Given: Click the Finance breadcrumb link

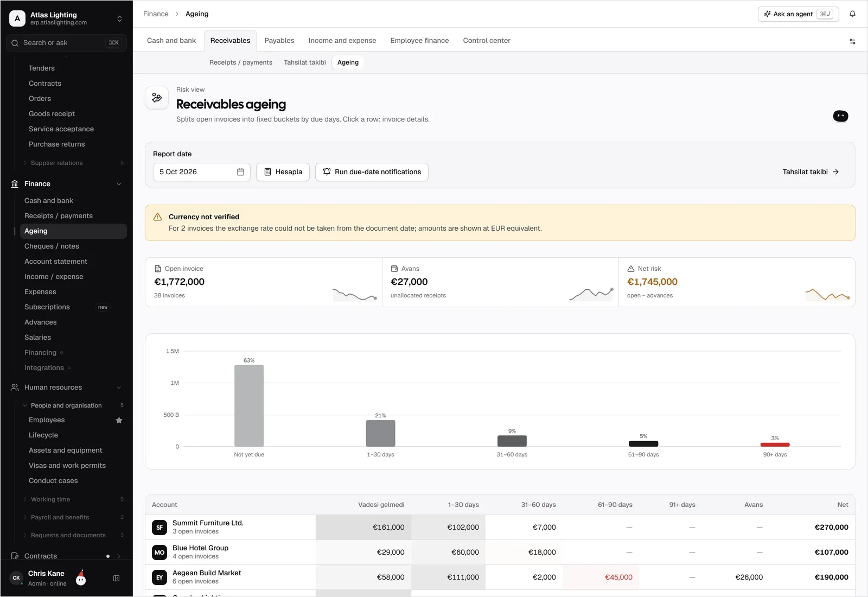Looking at the screenshot, I should tap(156, 14).
